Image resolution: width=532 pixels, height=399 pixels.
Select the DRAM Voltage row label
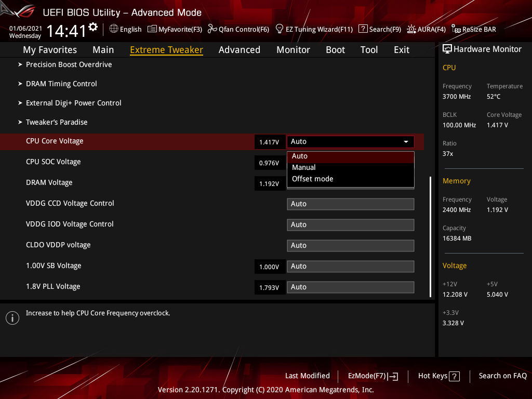click(x=49, y=182)
